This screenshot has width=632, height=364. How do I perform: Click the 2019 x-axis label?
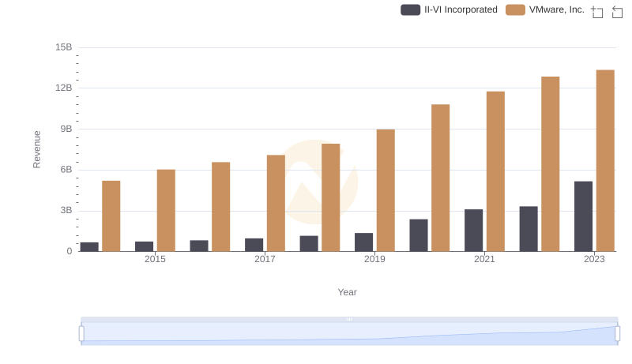tap(374, 259)
